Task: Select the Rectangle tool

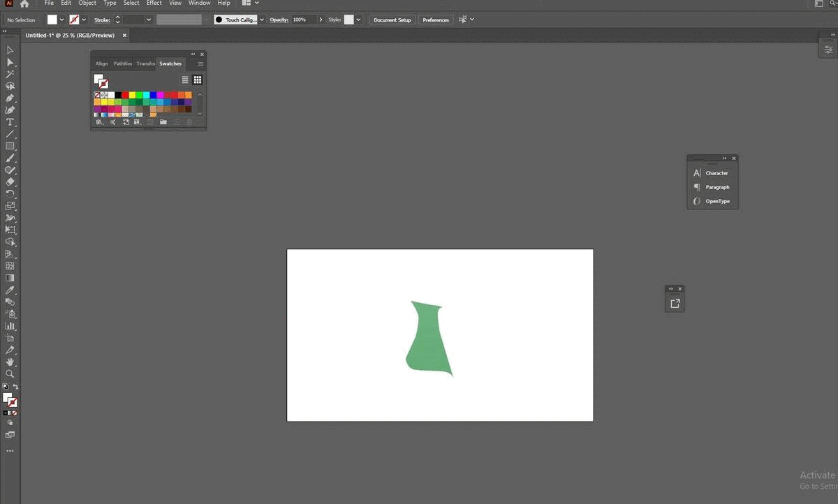Action: (x=10, y=146)
